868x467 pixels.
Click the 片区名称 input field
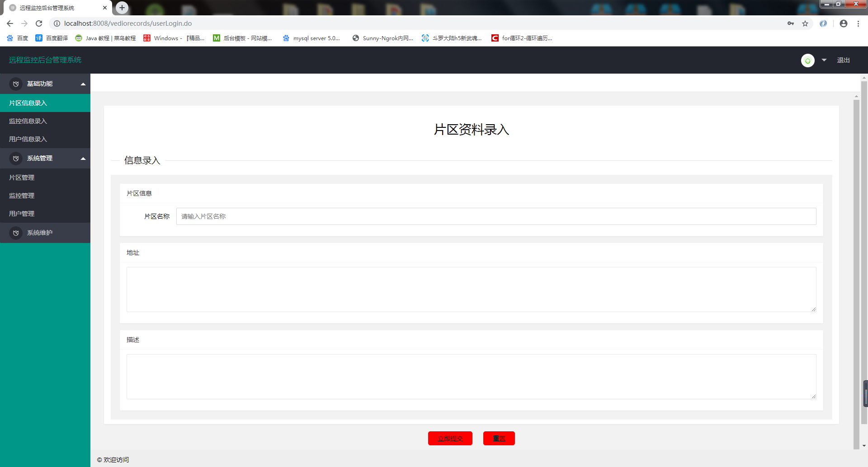(496, 216)
